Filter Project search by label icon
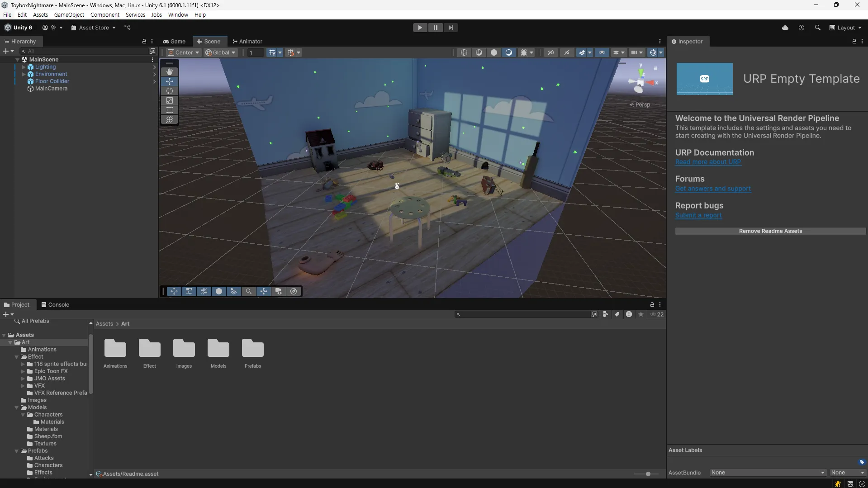This screenshot has width=868, height=488. 617,314
